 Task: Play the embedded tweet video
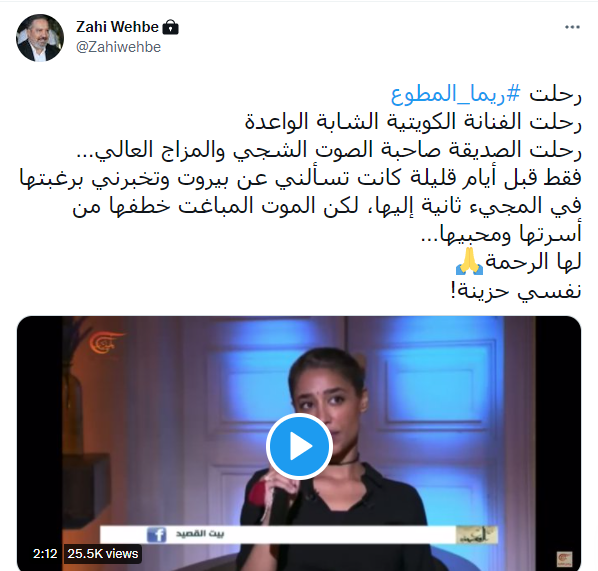click(x=299, y=446)
